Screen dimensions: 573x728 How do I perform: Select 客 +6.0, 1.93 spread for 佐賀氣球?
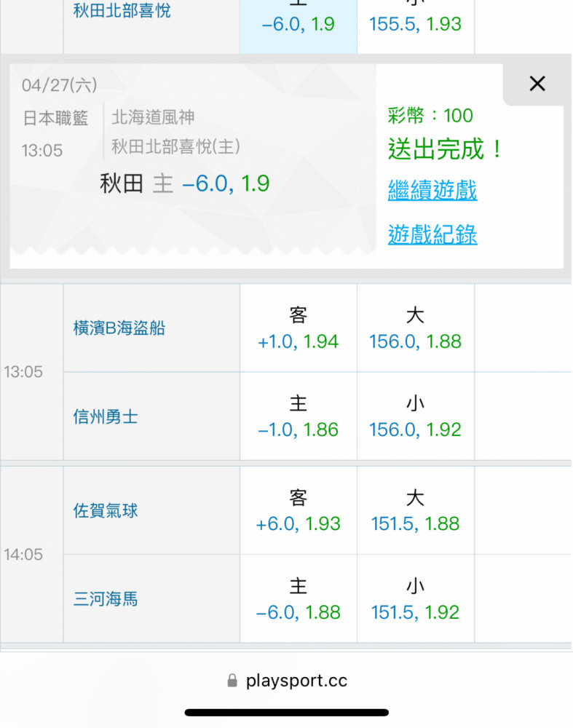click(298, 510)
